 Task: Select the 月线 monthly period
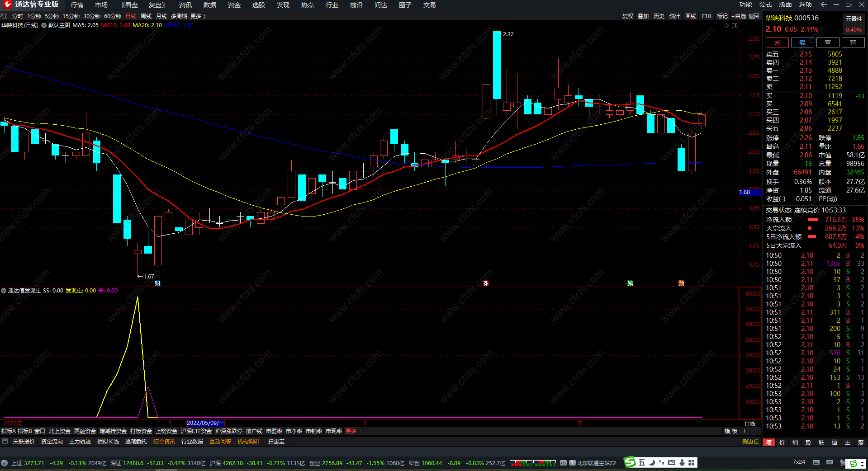pyautogui.click(x=161, y=16)
